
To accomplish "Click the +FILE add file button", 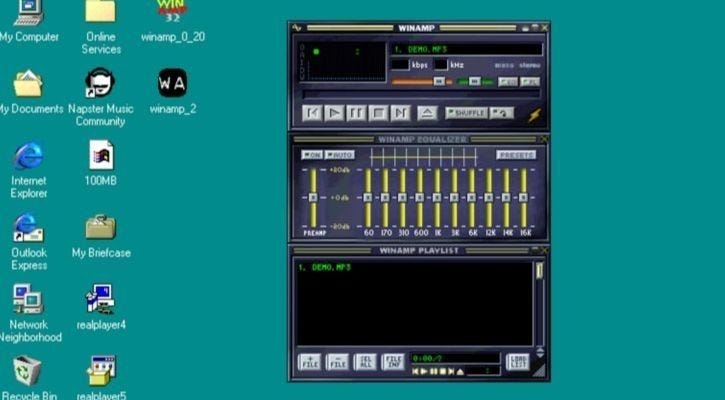I will pyautogui.click(x=310, y=362).
